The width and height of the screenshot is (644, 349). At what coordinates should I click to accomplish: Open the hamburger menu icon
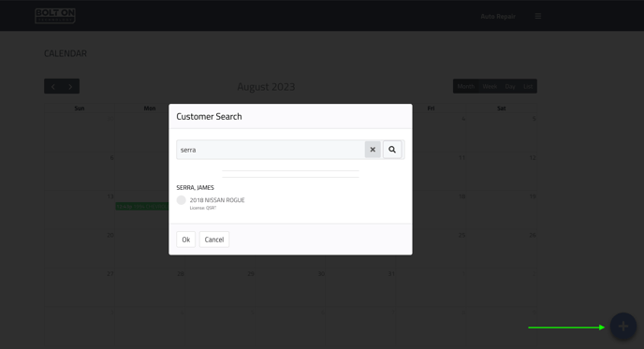point(538,17)
